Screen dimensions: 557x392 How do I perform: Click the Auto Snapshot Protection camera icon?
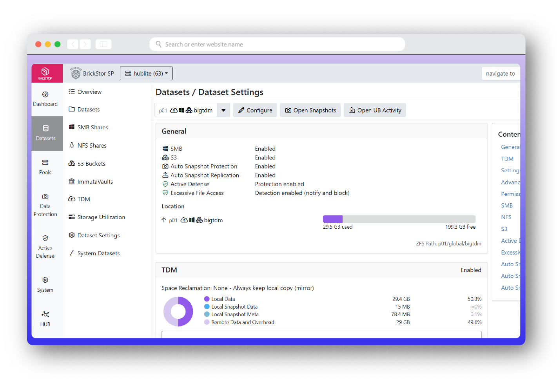[165, 166]
